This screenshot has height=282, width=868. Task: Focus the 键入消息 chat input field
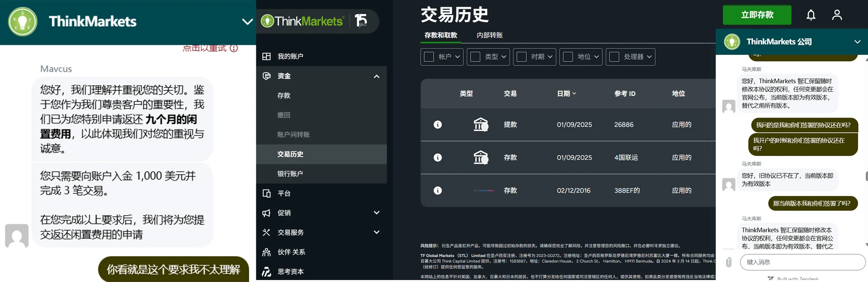(x=802, y=262)
